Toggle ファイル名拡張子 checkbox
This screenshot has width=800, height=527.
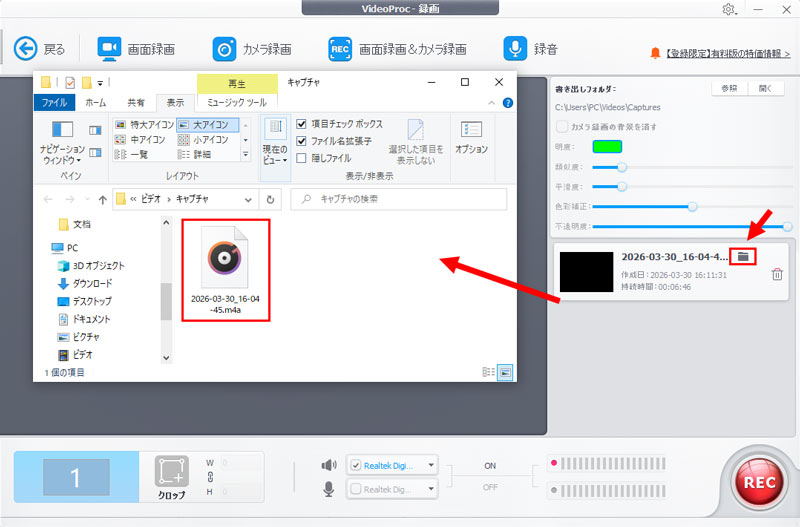302,141
